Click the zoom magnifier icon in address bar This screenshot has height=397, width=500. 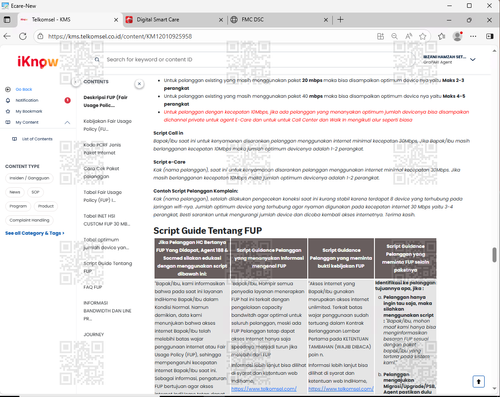[394, 36]
